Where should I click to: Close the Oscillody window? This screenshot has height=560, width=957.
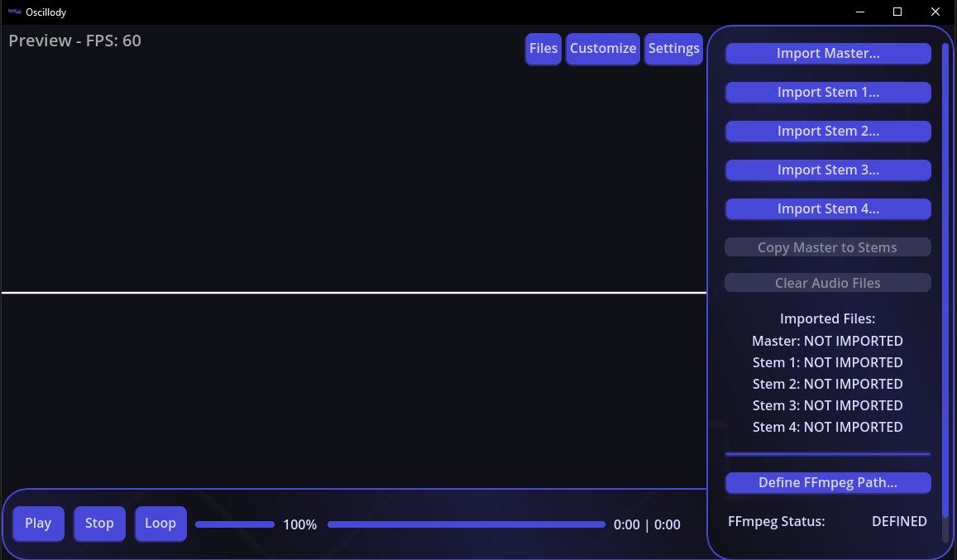point(935,12)
